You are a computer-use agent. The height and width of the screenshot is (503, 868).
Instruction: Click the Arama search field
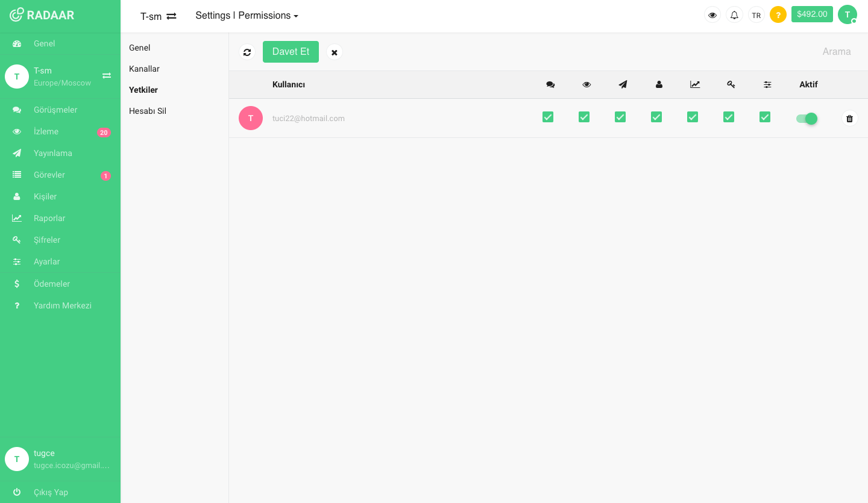pyautogui.click(x=836, y=52)
